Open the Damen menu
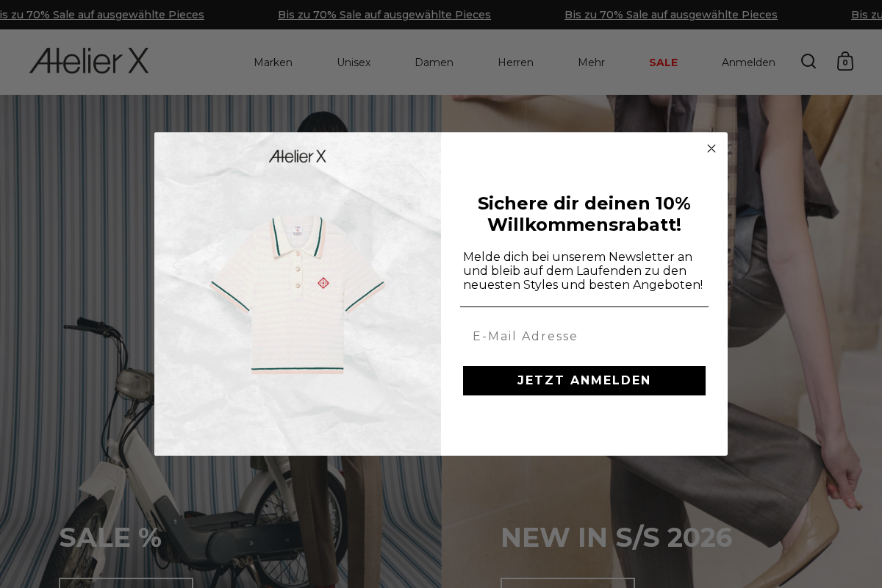 coord(434,62)
